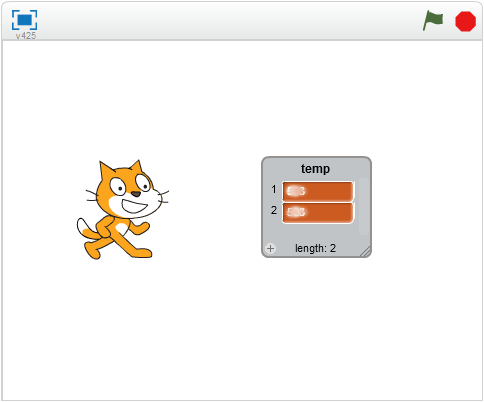Click the temp list scrollbar
Viewport: 484px width, 402px height.
364,206
